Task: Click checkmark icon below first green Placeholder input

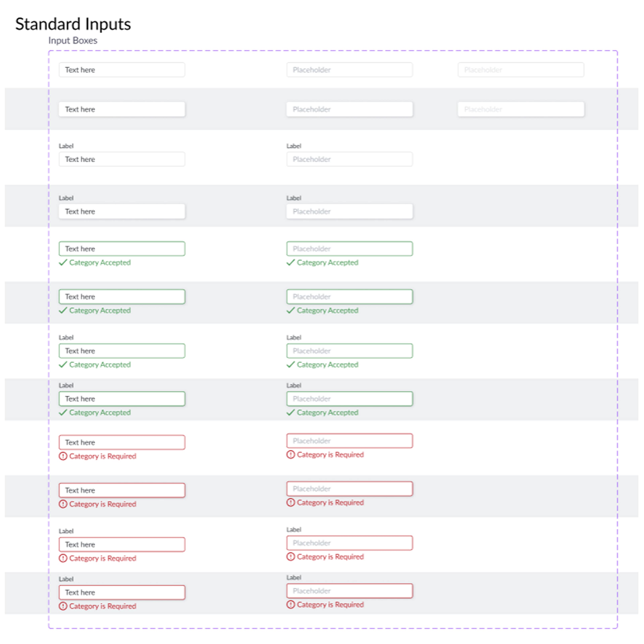Action: [x=291, y=263]
